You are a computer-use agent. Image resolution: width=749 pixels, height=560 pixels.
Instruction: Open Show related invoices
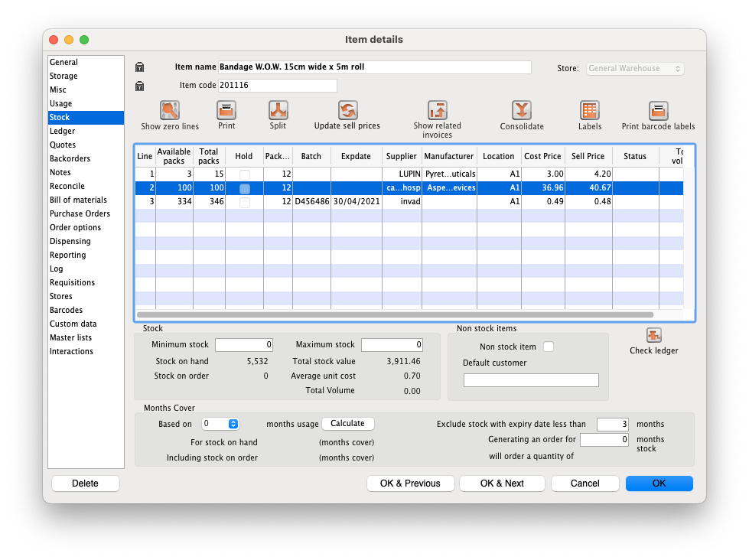[x=438, y=111]
